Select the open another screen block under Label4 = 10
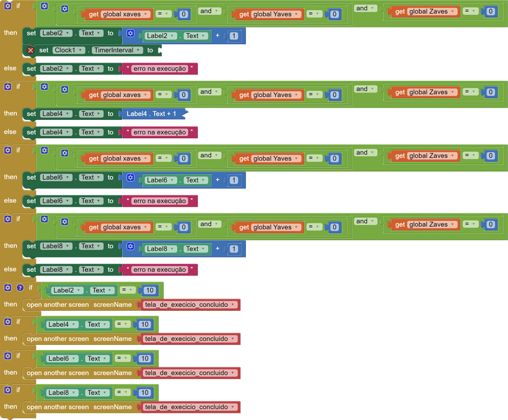The height and width of the screenshot is (420, 508). pos(56,339)
